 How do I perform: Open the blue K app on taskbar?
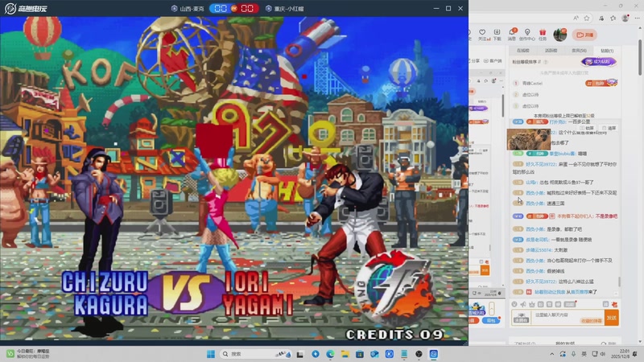pos(390,354)
